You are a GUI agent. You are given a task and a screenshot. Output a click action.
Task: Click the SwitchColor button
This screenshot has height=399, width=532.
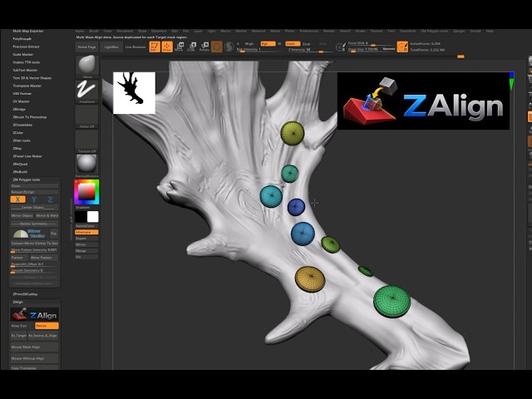(86, 226)
